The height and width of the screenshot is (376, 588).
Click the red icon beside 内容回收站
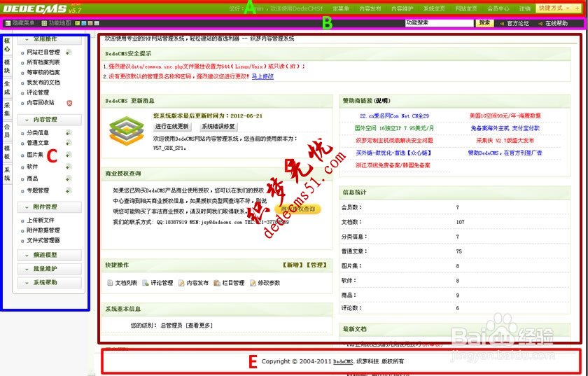pyautogui.click(x=69, y=103)
